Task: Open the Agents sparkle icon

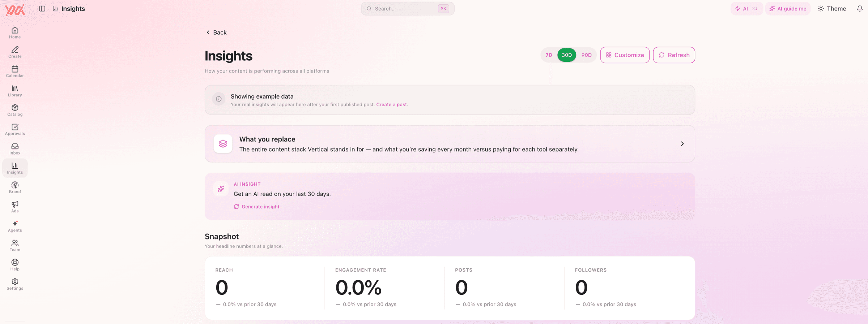Action: coord(15,224)
